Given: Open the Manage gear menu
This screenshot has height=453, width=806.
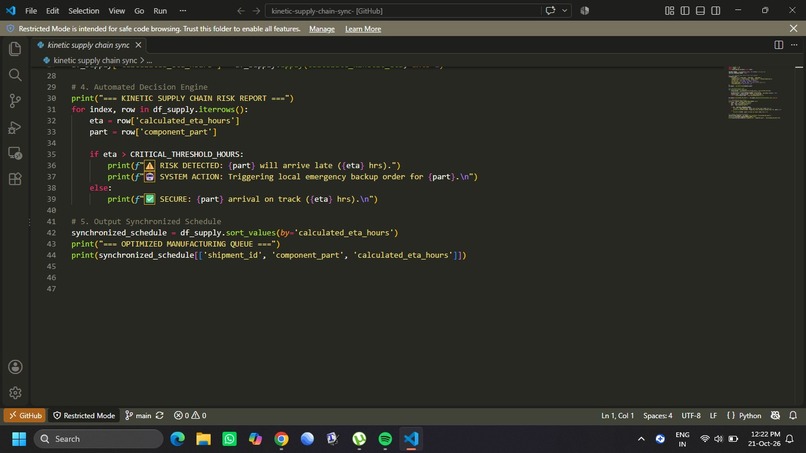Looking at the screenshot, I should click(x=15, y=393).
